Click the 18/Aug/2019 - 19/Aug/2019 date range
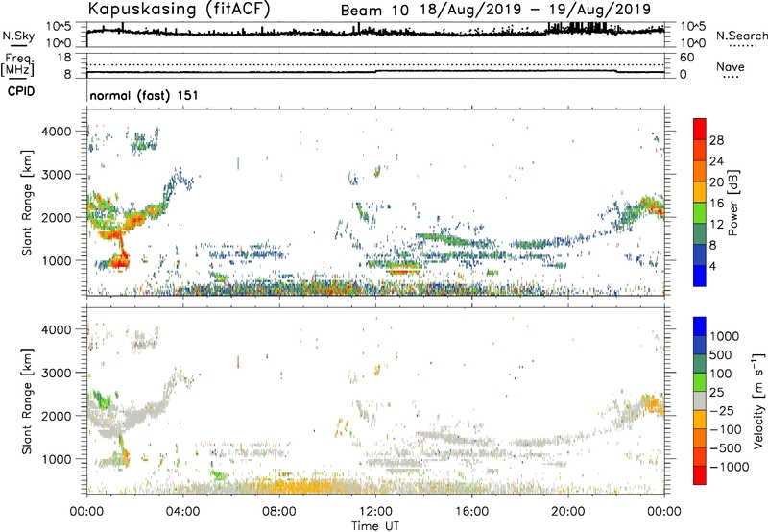 point(536,10)
